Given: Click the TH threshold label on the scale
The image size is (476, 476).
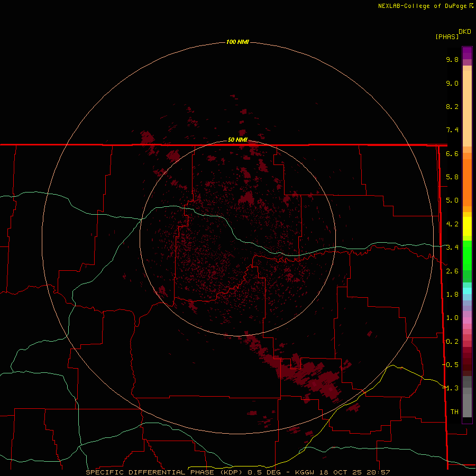Looking at the screenshot, I should click(454, 411).
